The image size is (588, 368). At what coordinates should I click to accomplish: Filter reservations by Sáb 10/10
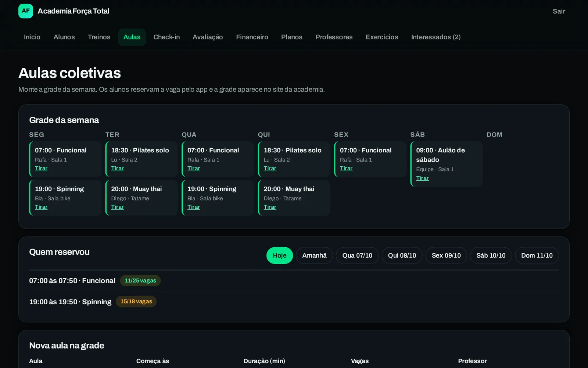[491, 255]
